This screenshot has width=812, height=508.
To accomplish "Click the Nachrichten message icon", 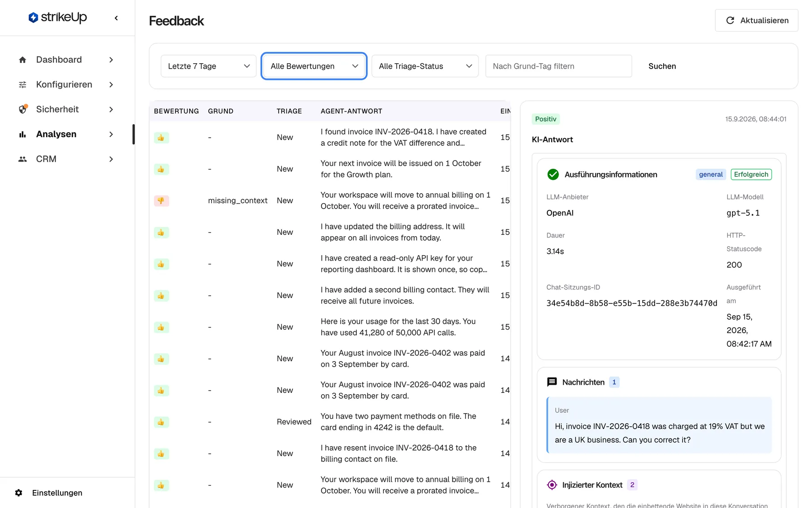I will [552, 382].
